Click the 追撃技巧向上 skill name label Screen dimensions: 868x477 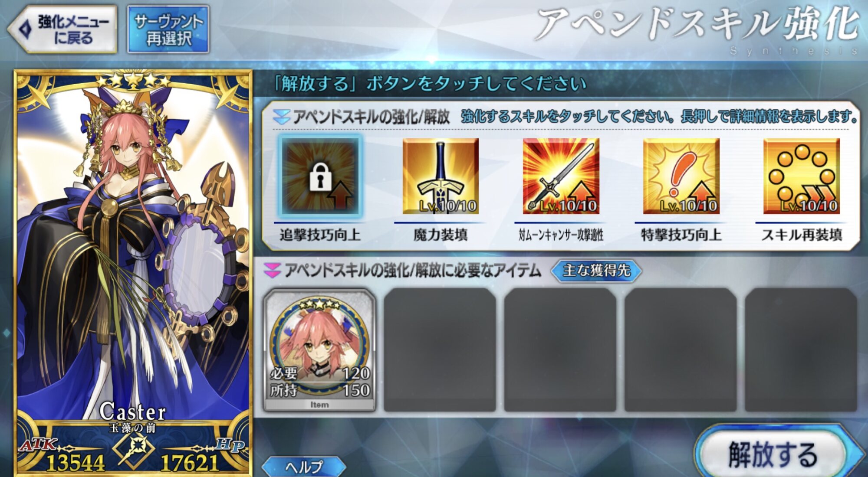320,235
